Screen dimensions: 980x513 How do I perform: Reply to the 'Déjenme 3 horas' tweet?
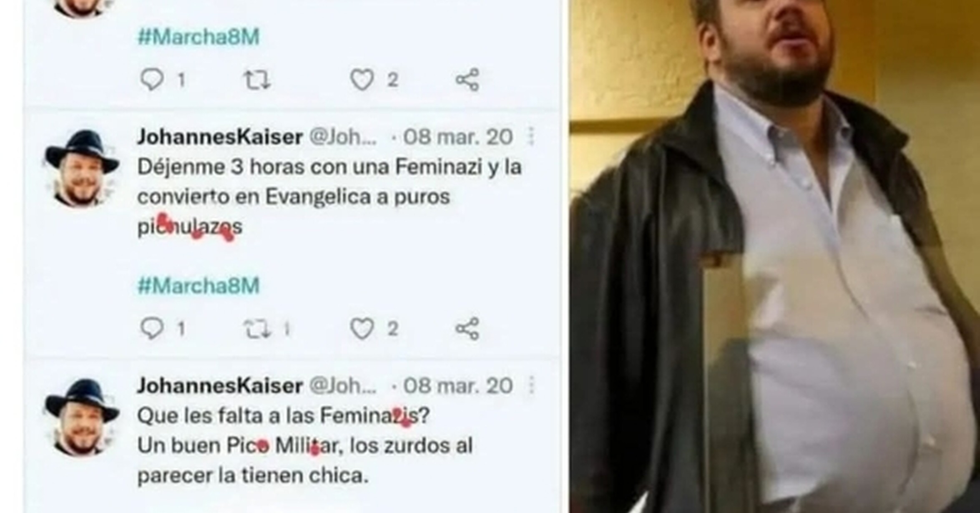coord(152,328)
